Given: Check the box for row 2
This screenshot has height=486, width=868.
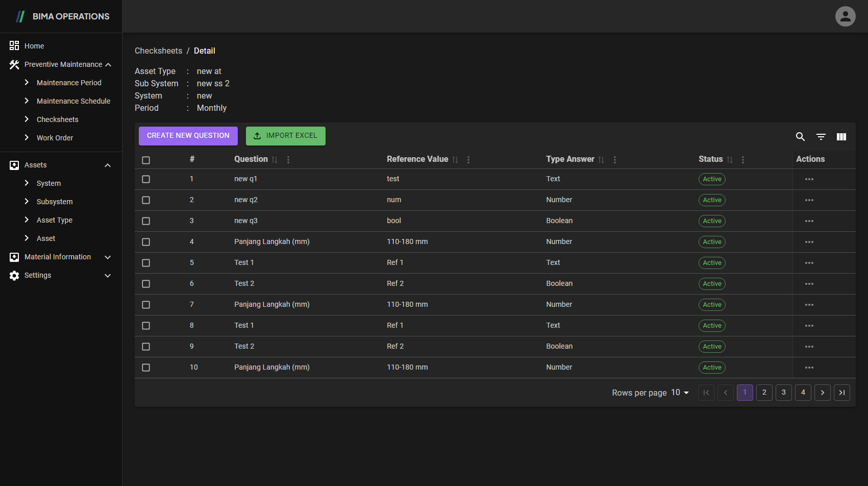Looking at the screenshot, I should pyautogui.click(x=146, y=200).
